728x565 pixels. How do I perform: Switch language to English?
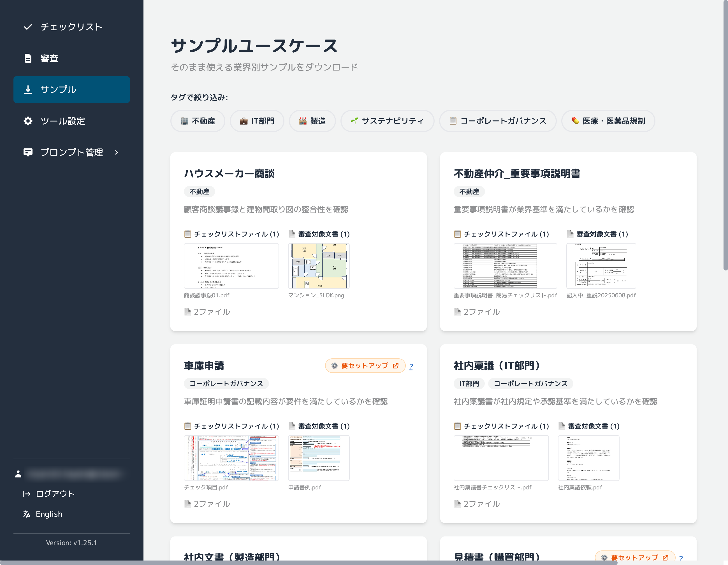(x=43, y=514)
